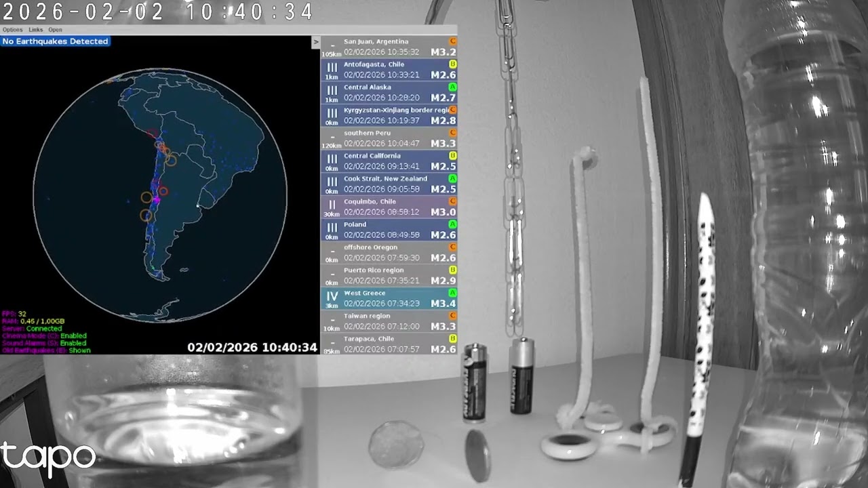868x488 pixels.
Task: Select 'West Greece' earthquake entry
Action: coord(389,298)
